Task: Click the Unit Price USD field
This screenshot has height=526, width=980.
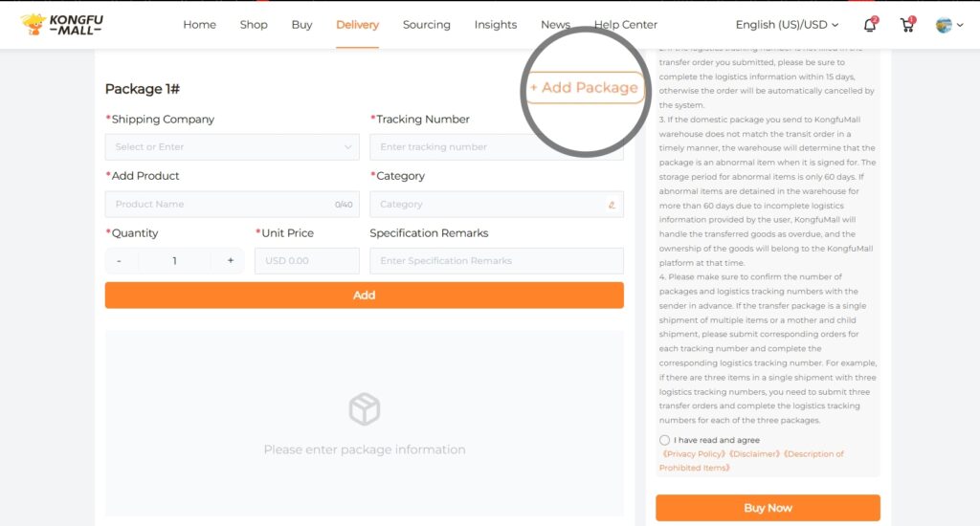Action: point(306,261)
